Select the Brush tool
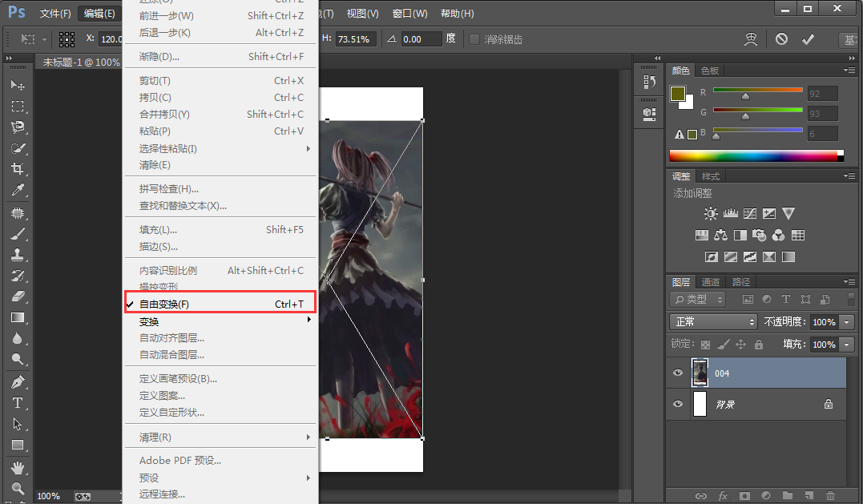 (18, 234)
